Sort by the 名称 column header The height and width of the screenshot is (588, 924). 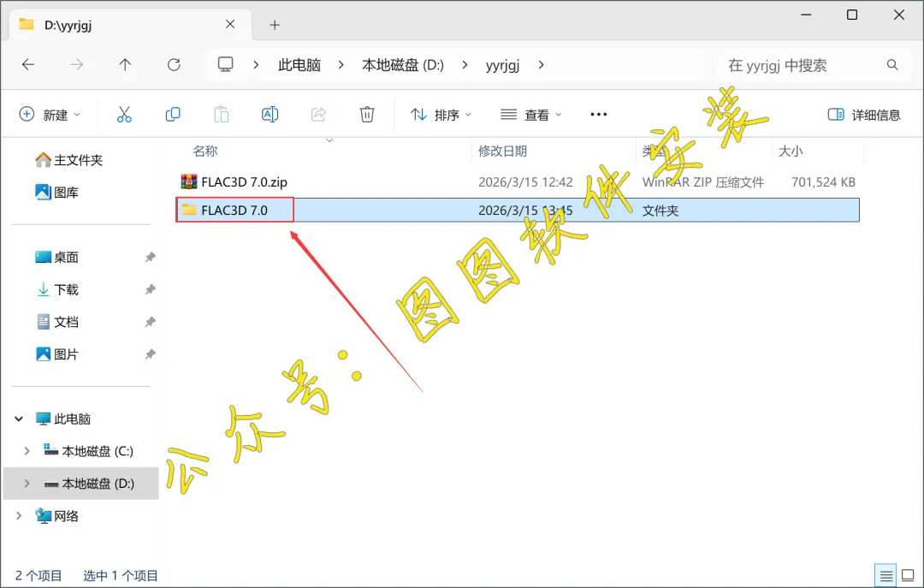(205, 151)
